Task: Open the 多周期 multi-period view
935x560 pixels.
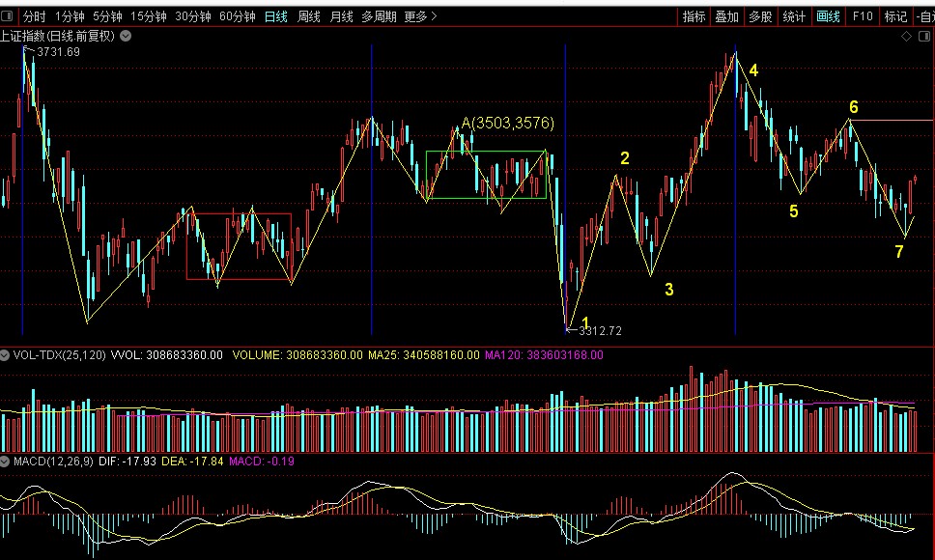Action: click(379, 16)
